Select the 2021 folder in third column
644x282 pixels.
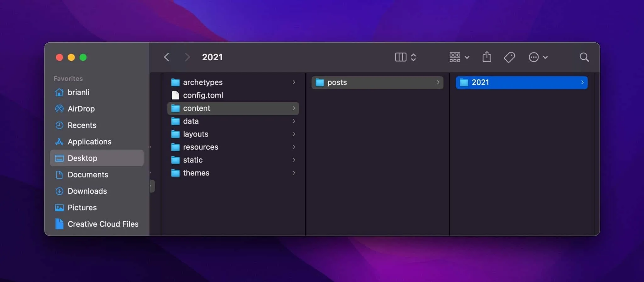tap(521, 83)
